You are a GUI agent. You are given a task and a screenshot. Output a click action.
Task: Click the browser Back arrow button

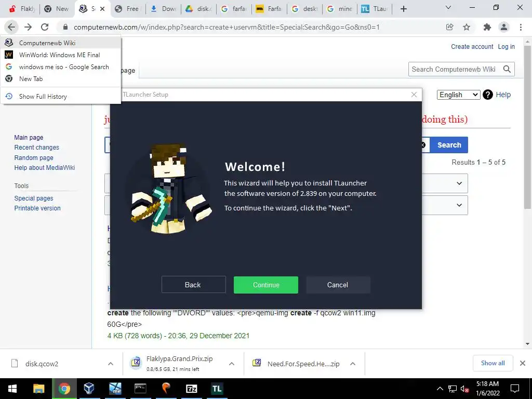(x=11, y=27)
